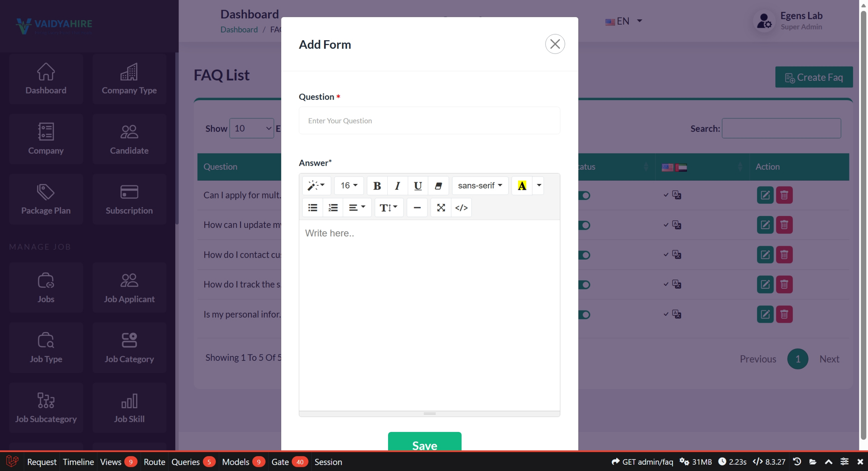Insert an unordered bullet list
The image size is (868, 471).
[x=313, y=207]
